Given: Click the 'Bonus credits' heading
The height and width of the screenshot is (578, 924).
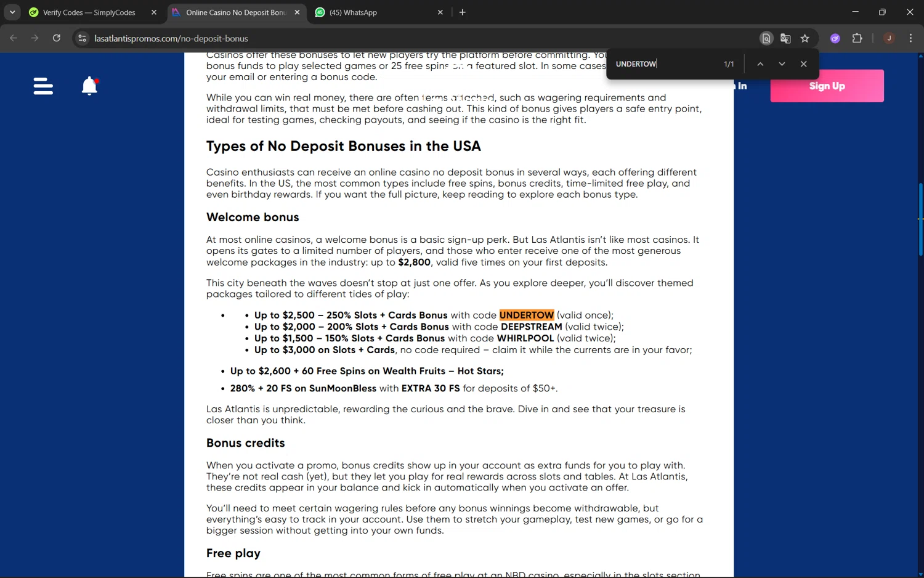Looking at the screenshot, I should click(x=246, y=443).
